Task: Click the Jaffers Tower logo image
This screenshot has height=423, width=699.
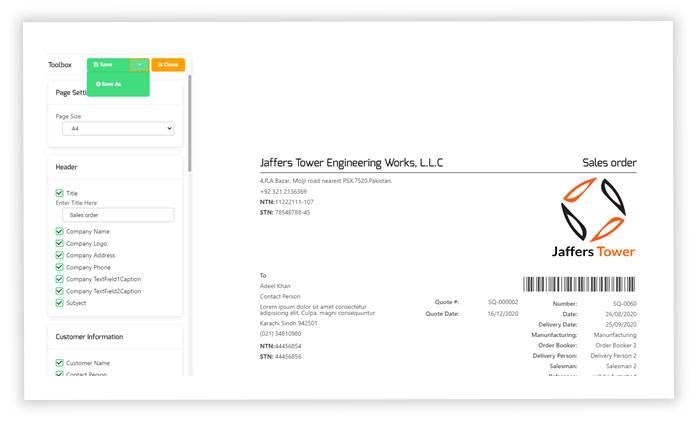Action: [x=593, y=218]
